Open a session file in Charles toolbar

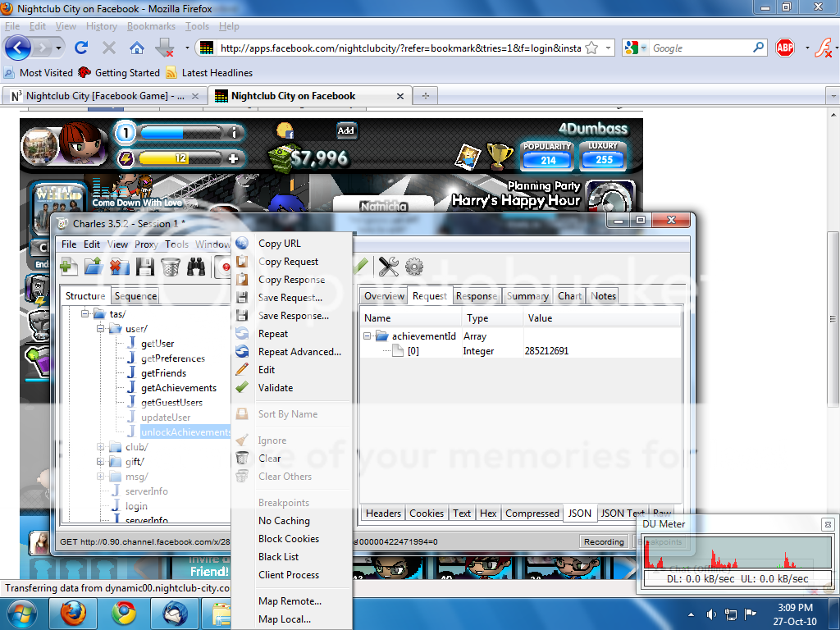click(x=94, y=267)
